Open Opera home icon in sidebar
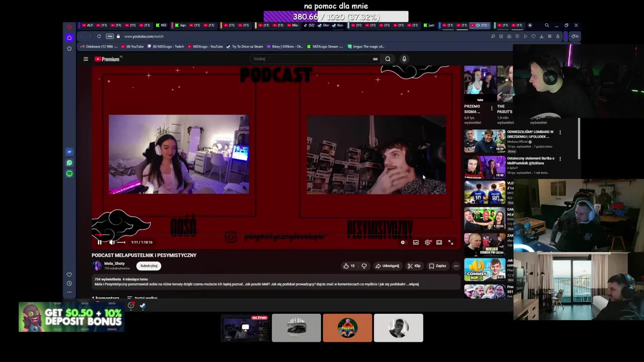 [x=69, y=38]
